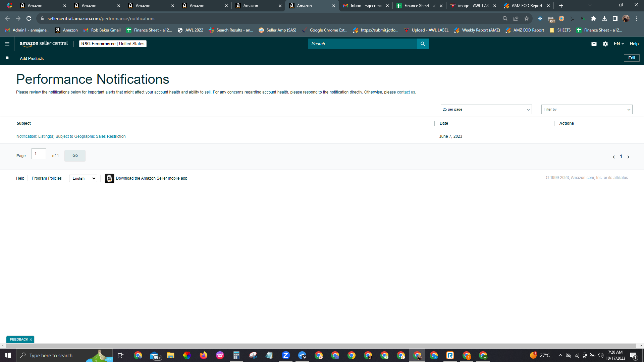The width and height of the screenshot is (644, 362).
Task: Open Chrome three-dot menu
Action: click(637, 18)
